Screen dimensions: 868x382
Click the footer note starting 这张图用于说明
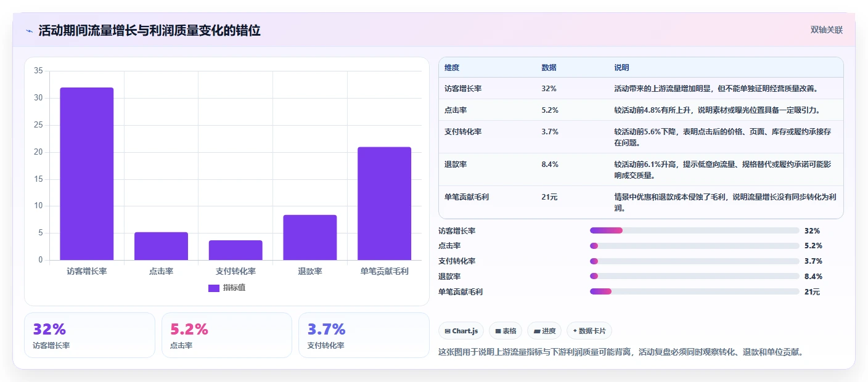pyautogui.click(x=621, y=352)
